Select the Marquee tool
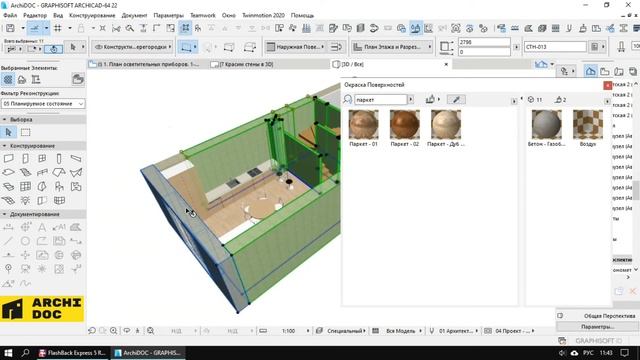Image resolution: width=640 pixels, height=360 pixels. (x=25, y=132)
